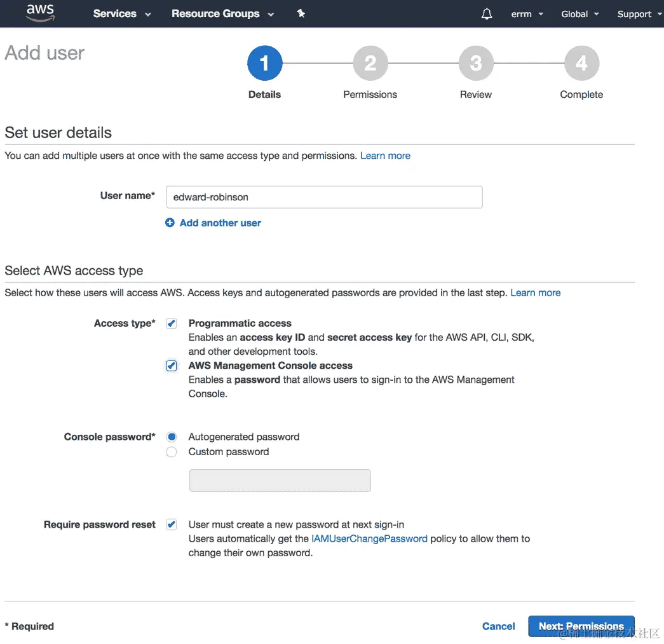
Task: Open Learn more link about access type
Action: coord(535,293)
